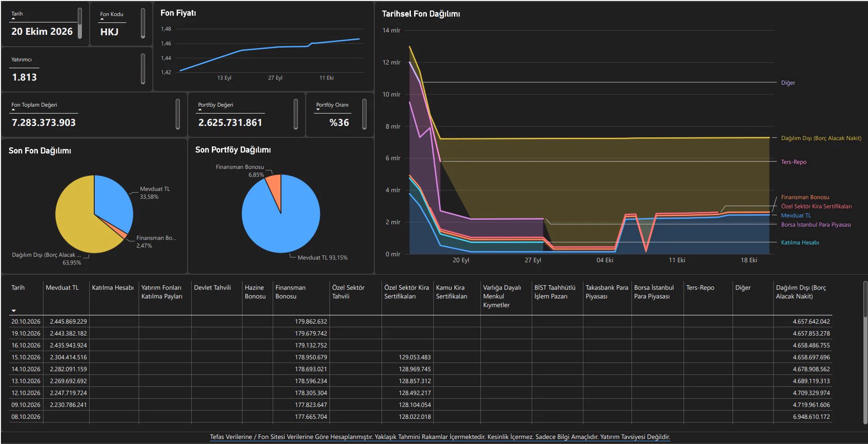The width and height of the screenshot is (868, 444).
Task: Click the Özel Sektör Kira Sertifikaları legend entry
Action: point(816,206)
